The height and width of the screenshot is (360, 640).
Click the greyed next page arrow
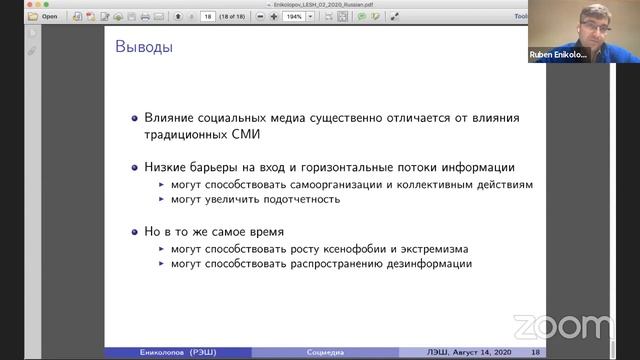click(x=191, y=17)
